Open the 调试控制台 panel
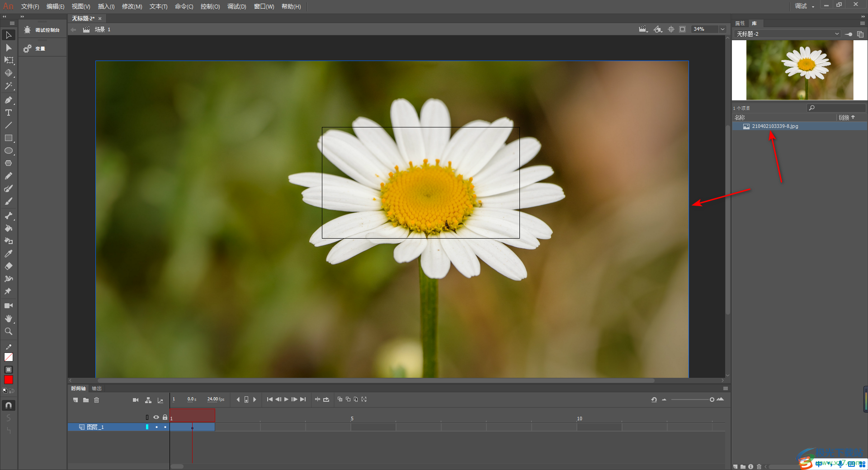The width and height of the screenshot is (868, 470). 42,30
